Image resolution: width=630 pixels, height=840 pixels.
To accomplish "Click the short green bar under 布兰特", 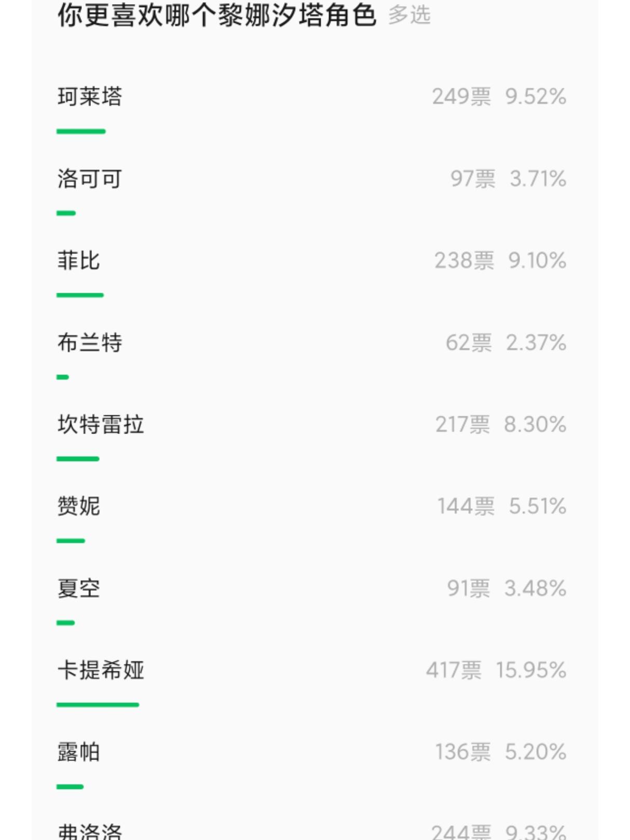I will 63,377.
